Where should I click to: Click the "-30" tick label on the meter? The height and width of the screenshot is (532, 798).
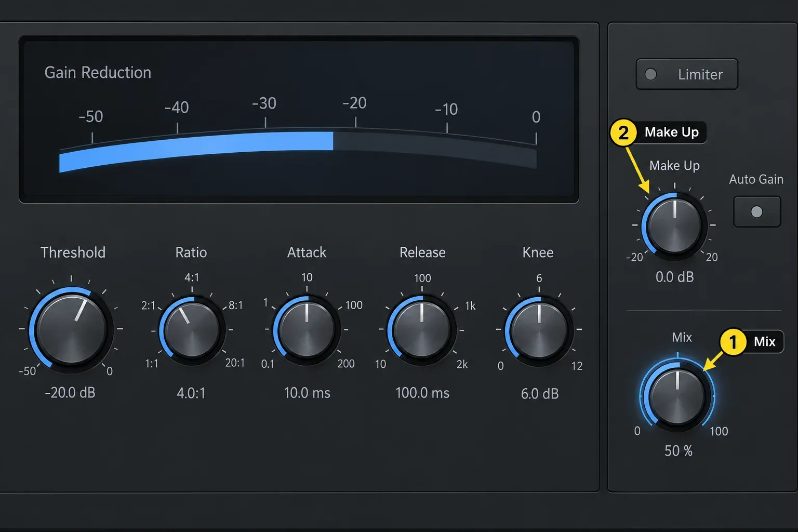[264, 103]
